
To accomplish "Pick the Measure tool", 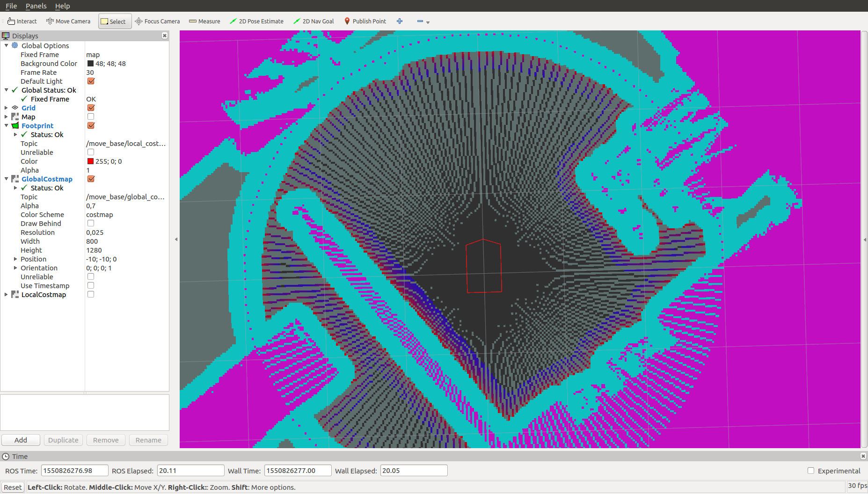I will [x=204, y=21].
